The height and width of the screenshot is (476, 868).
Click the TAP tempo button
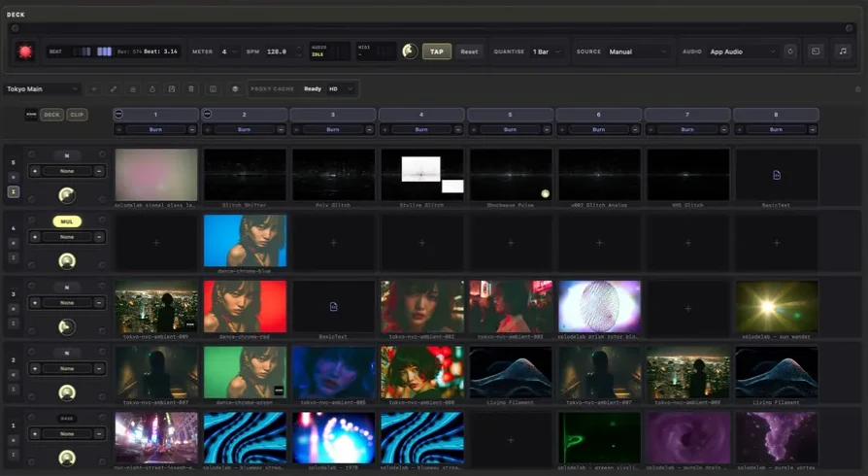pos(437,51)
